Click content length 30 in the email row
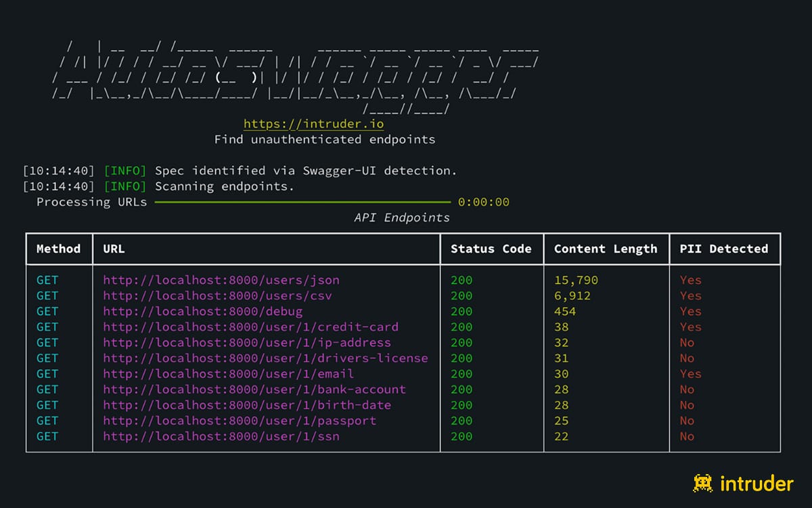This screenshot has width=812, height=508. tap(562, 373)
